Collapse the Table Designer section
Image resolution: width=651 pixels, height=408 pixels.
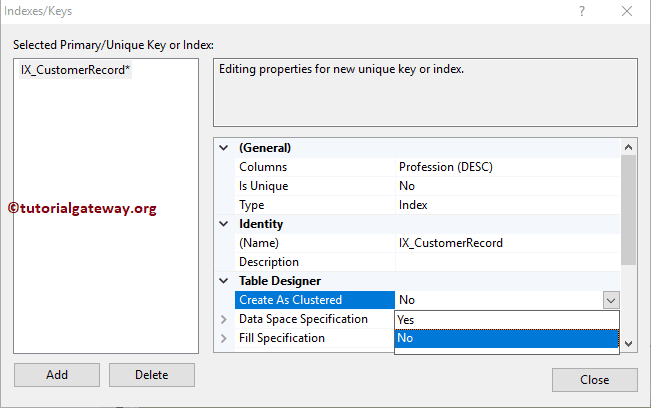click(224, 281)
